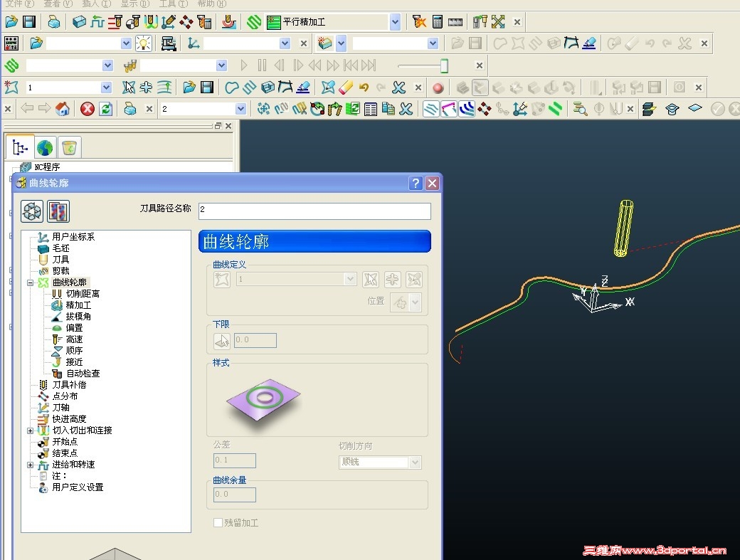Image resolution: width=740 pixels, height=560 pixels.
Task: Expand 切入切出和连接 tree node
Action: [30, 430]
